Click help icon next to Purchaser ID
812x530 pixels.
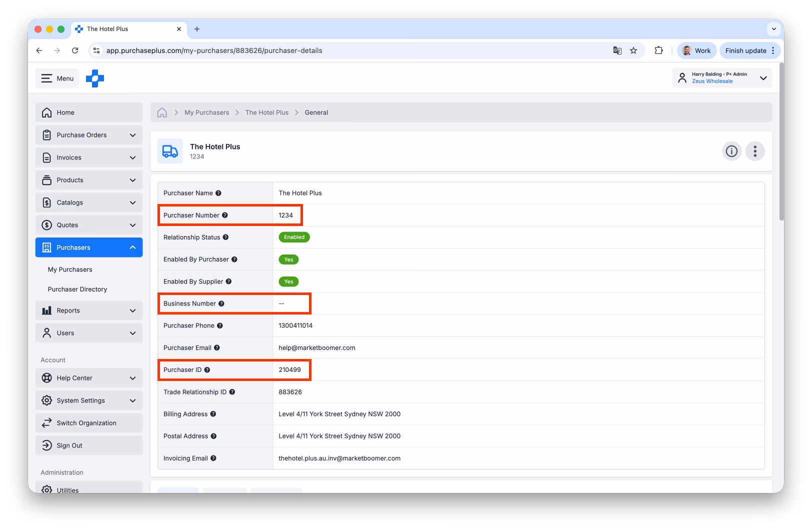pyautogui.click(x=207, y=370)
